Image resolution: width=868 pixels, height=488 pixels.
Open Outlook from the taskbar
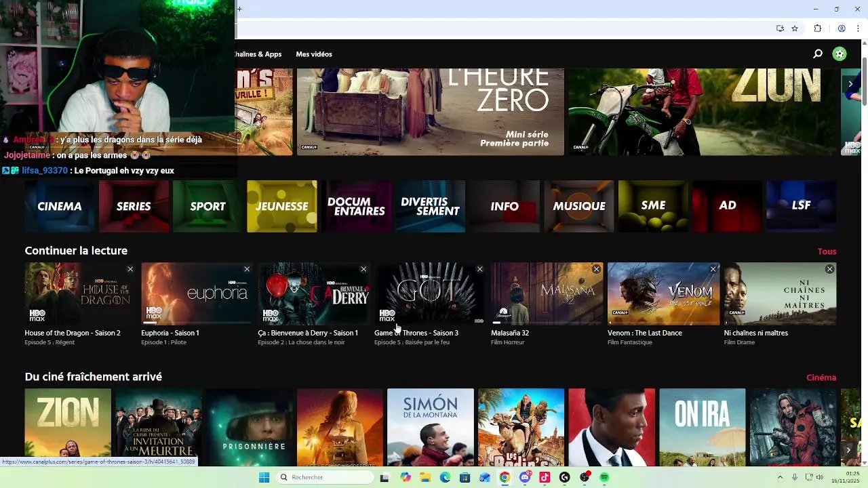[x=485, y=477]
